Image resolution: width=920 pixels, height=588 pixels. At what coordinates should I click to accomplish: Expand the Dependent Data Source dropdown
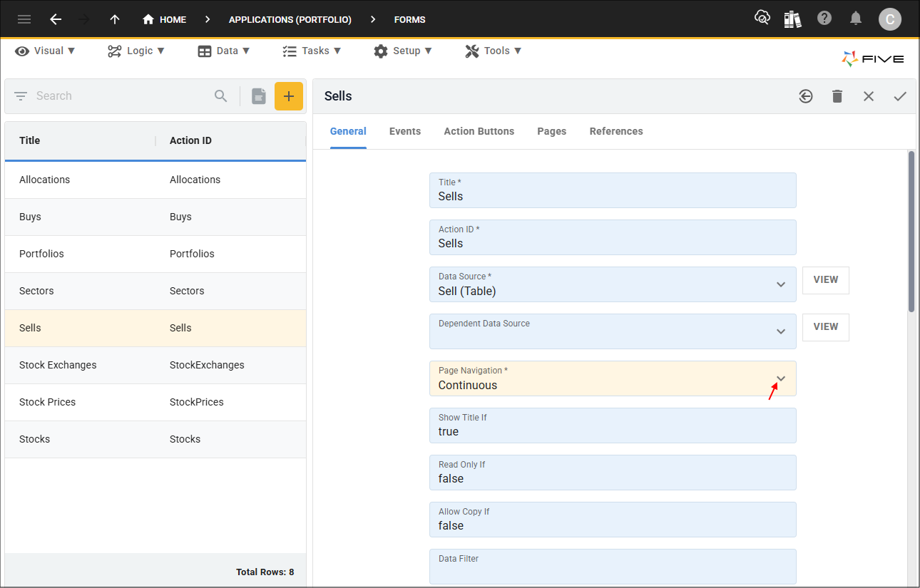[x=781, y=331]
